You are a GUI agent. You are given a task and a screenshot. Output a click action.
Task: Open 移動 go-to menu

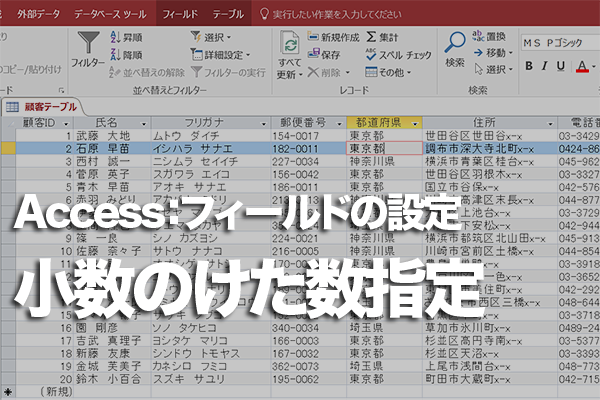pos(493,52)
